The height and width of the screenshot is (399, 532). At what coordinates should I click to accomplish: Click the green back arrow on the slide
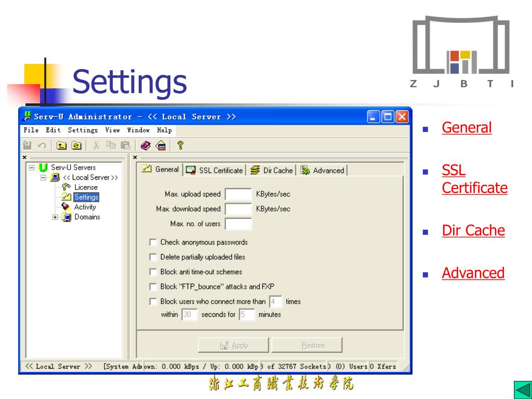(523, 390)
